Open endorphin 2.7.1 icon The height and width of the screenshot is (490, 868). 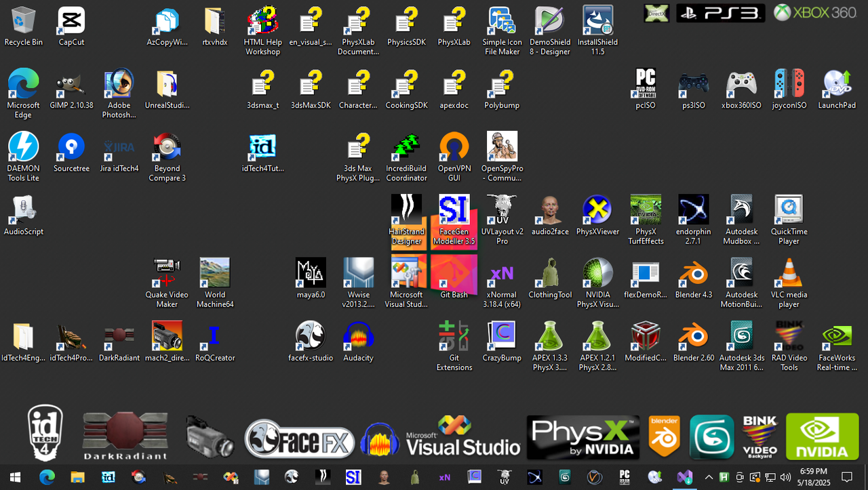tap(693, 220)
